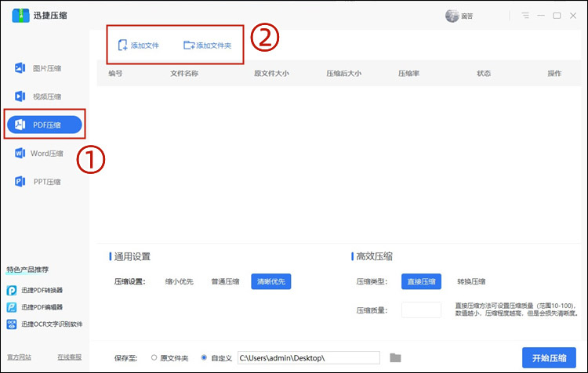Click the 特色产品推荐 heading
588x373 pixels.
pos(27,270)
